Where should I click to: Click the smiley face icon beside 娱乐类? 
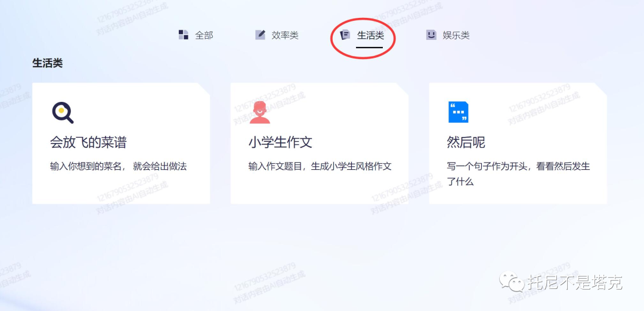(431, 35)
